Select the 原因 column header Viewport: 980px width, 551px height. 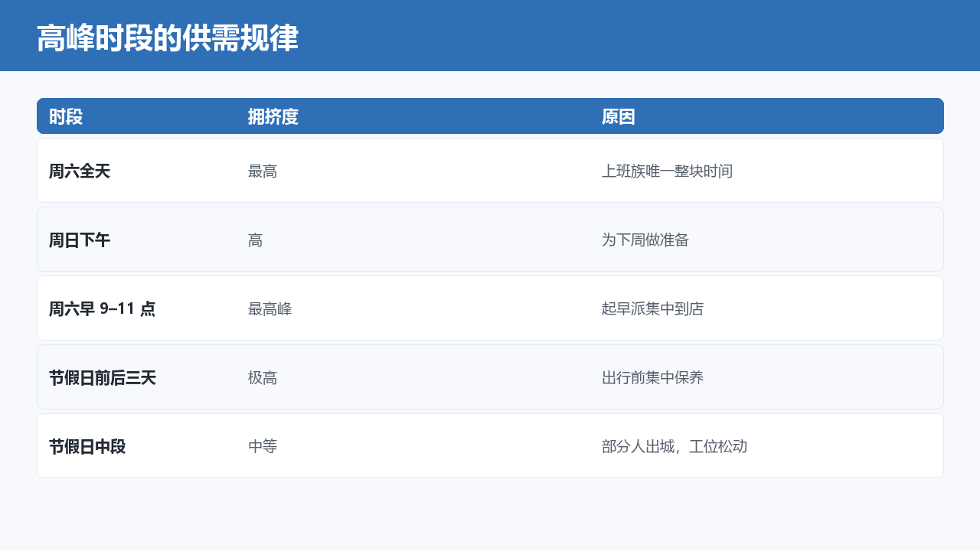tap(619, 117)
